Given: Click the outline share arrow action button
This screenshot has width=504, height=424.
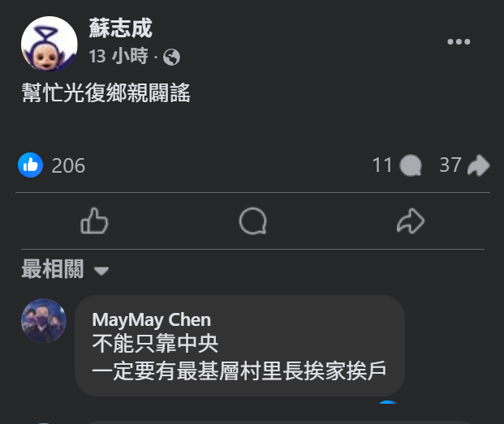Looking at the screenshot, I should [x=411, y=221].
